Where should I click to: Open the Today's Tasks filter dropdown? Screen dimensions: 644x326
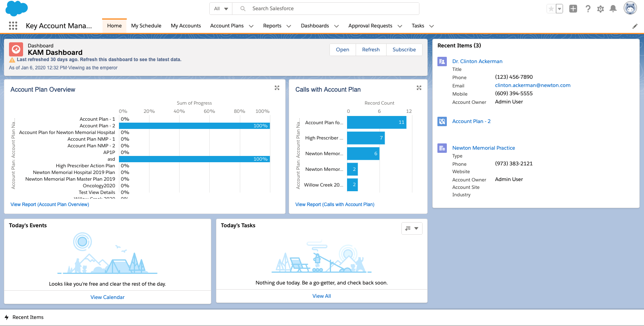pyautogui.click(x=412, y=228)
